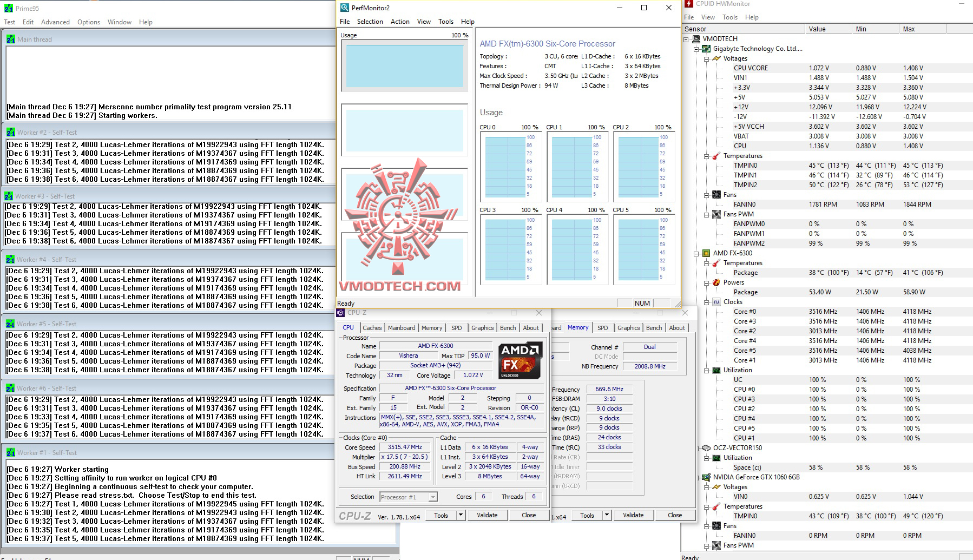The height and width of the screenshot is (560, 973).
Task: Open the Selection menu in PerfMonitor2
Action: (370, 22)
